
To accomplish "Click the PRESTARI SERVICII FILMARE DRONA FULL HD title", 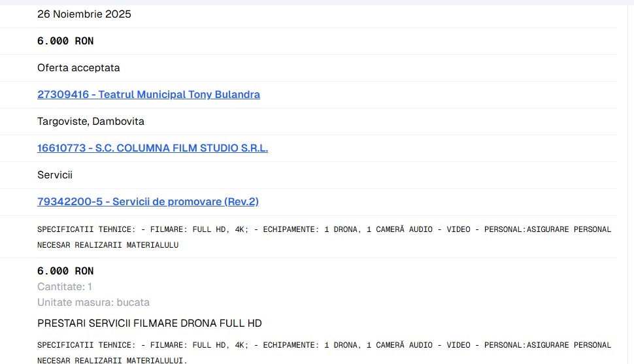I will 149,323.
